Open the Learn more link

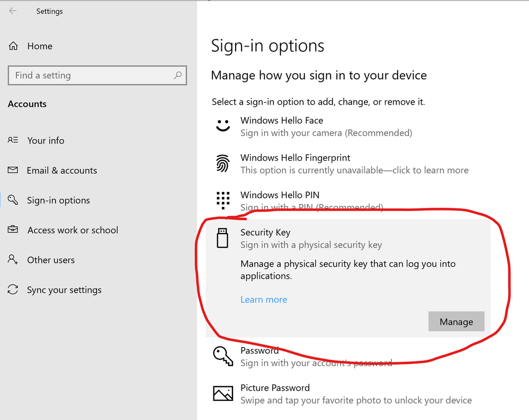(264, 299)
